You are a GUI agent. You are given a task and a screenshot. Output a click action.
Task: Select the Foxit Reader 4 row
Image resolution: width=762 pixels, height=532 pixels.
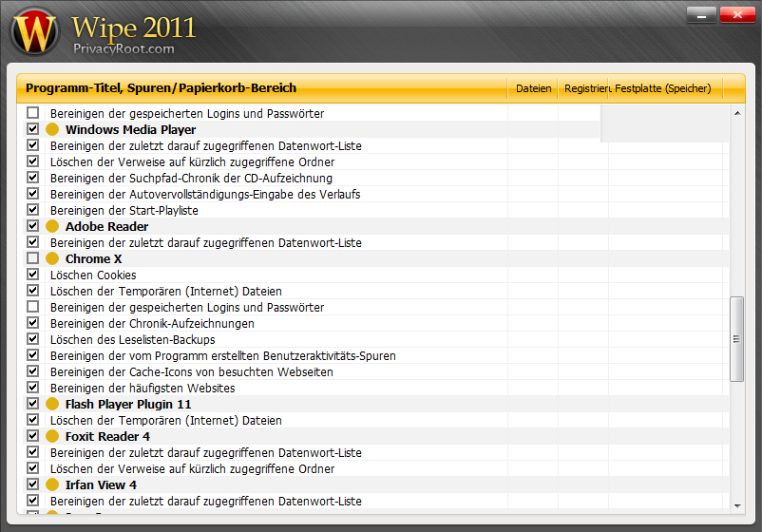pyautogui.click(x=375, y=436)
